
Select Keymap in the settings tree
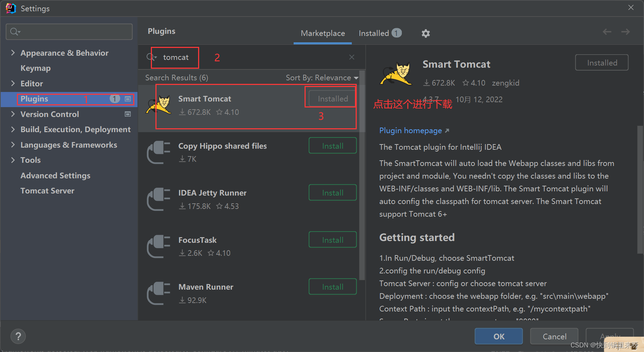point(36,68)
